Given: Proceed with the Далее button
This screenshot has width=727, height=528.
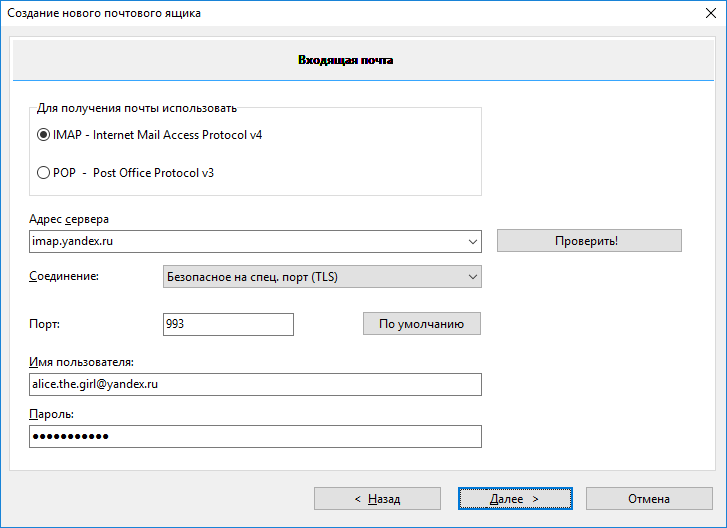Looking at the screenshot, I should tap(515, 498).
